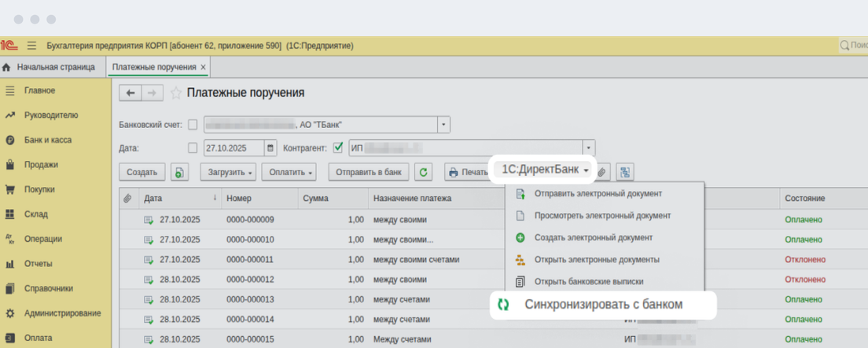Viewport: 868px width, 348px height.
Task: Close the Платежные поручения tab
Action: pyautogui.click(x=203, y=68)
